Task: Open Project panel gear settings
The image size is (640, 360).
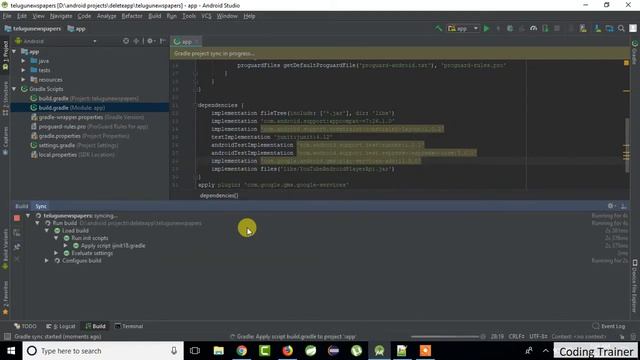Action: pyautogui.click(x=150, y=41)
